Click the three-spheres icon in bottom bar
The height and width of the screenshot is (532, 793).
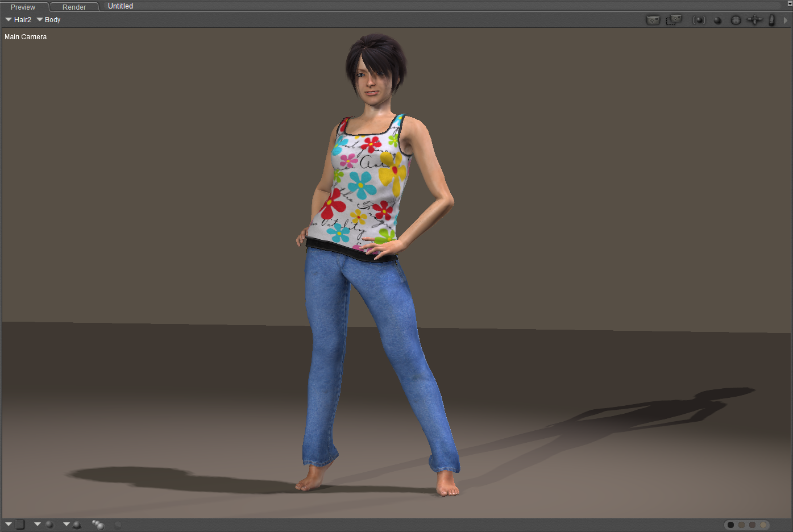(98, 525)
